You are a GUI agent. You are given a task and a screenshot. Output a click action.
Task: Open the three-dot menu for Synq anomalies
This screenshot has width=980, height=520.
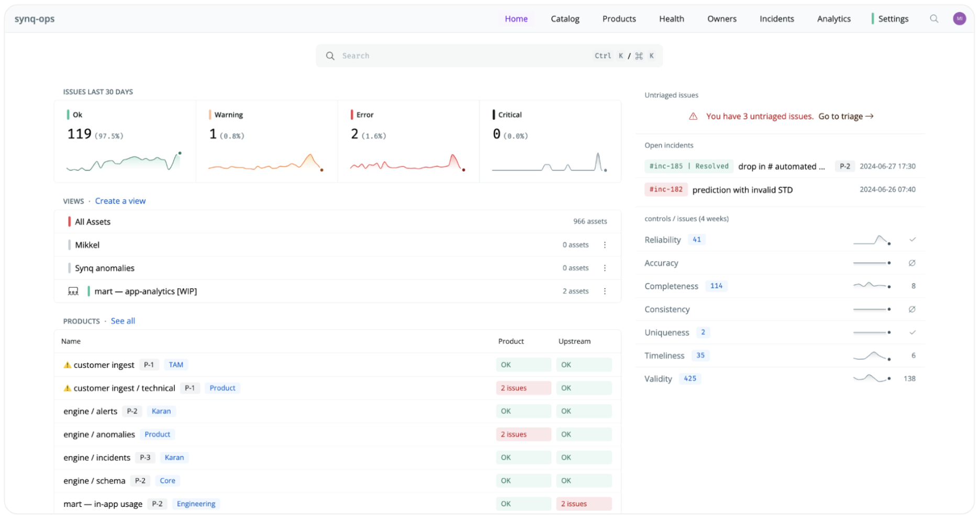point(605,267)
